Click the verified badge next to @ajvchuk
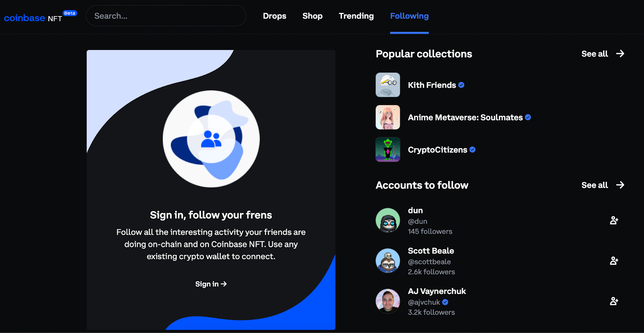Viewport: 644px width, 333px height. (445, 302)
